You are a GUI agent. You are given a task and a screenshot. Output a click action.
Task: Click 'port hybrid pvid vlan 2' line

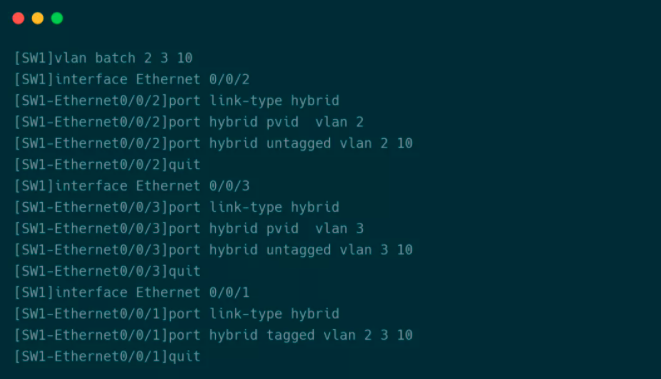pyautogui.click(x=189, y=122)
